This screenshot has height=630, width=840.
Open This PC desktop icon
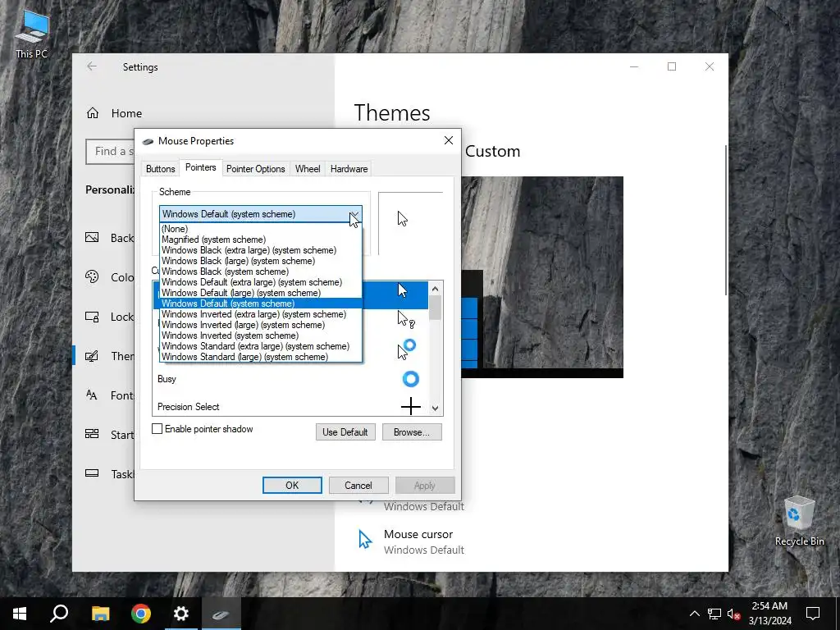(x=32, y=34)
